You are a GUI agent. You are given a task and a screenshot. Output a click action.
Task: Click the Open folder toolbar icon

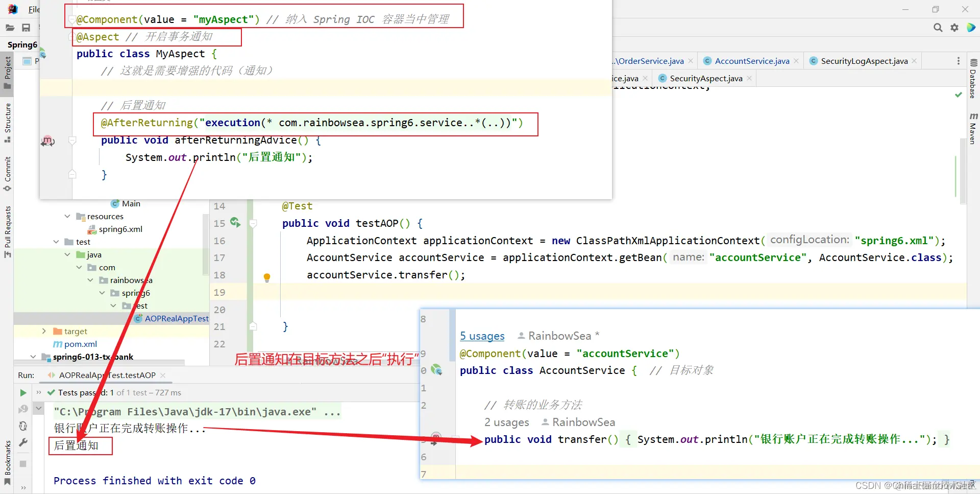[x=10, y=28]
